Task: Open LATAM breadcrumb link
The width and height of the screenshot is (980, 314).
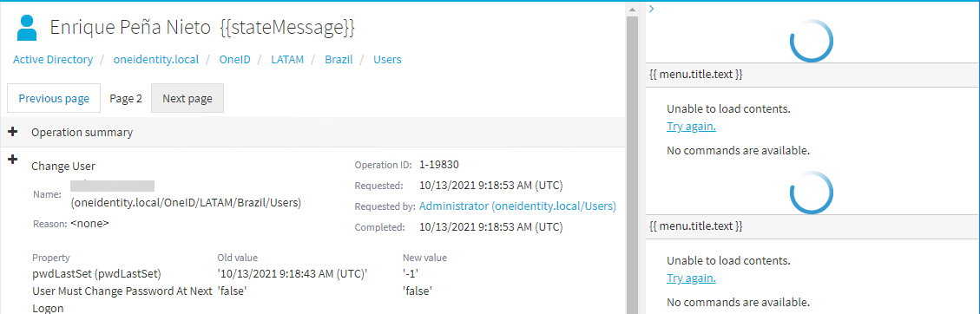Action: [x=287, y=60]
